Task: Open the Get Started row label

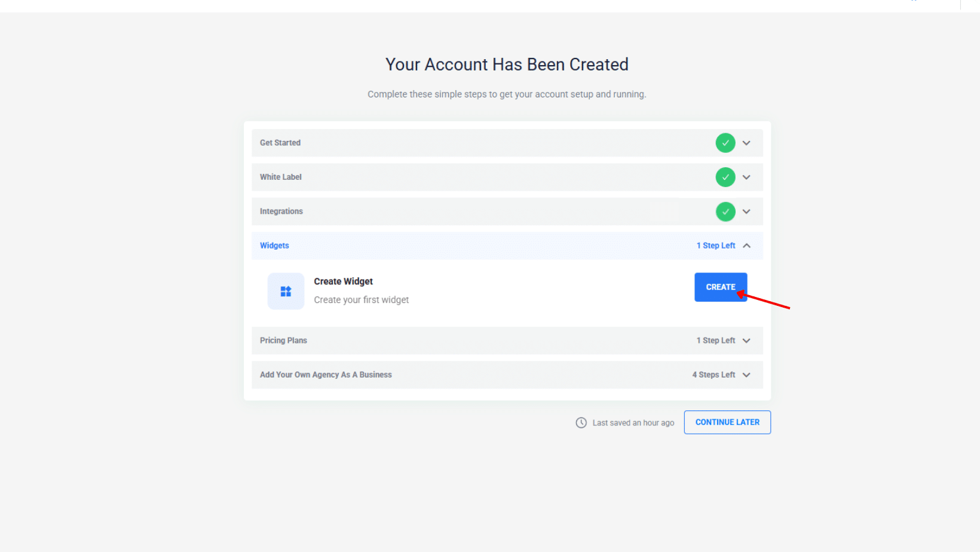Action: (x=280, y=143)
